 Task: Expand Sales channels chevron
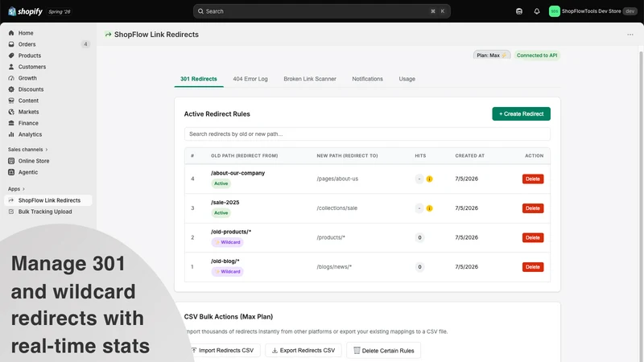coord(47,150)
